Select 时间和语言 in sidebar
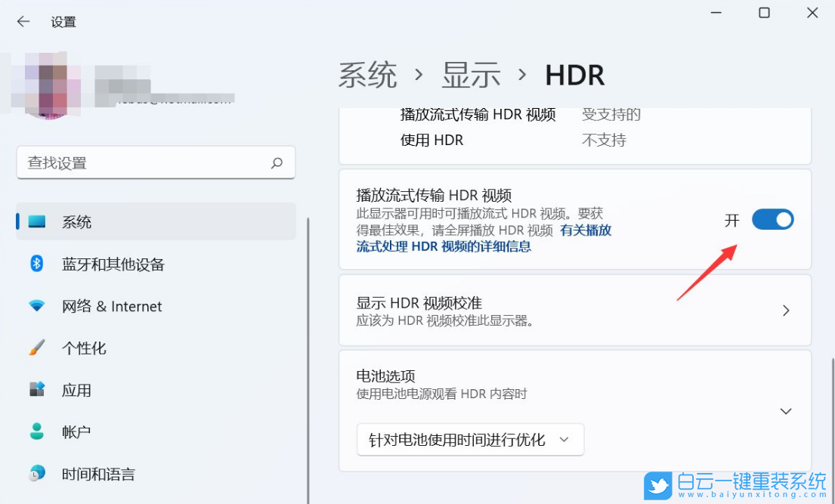This screenshot has height=504, width=835. [x=98, y=475]
